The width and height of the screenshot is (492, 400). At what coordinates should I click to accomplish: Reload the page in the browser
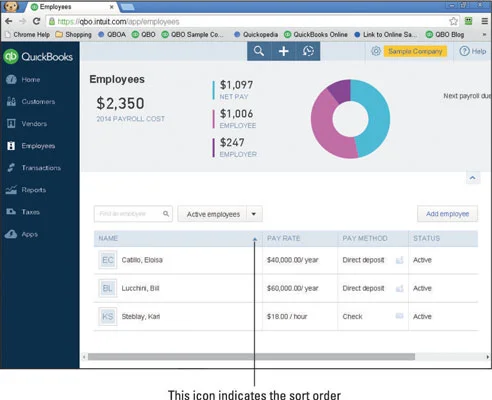click(x=36, y=21)
